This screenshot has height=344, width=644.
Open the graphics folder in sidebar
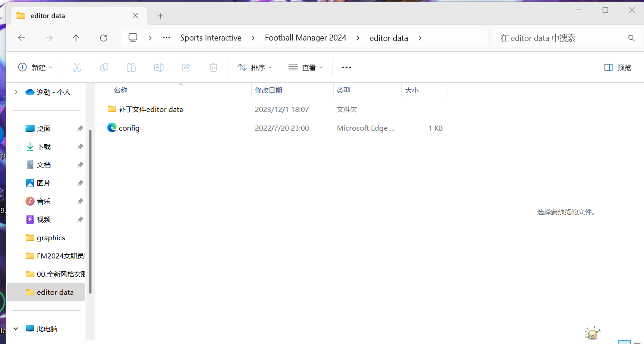point(46,238)
